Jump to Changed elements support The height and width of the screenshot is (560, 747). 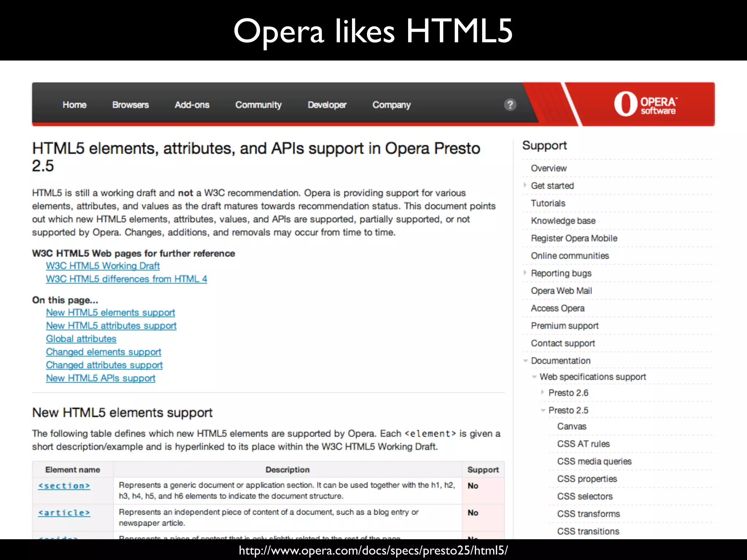point(104,352)
